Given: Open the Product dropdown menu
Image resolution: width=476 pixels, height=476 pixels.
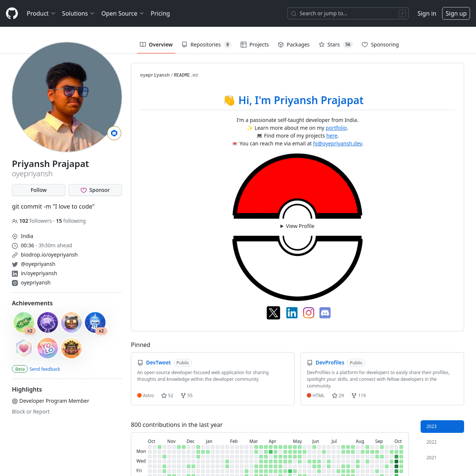Looking at the screenshot, I should [x=41, y=13].
